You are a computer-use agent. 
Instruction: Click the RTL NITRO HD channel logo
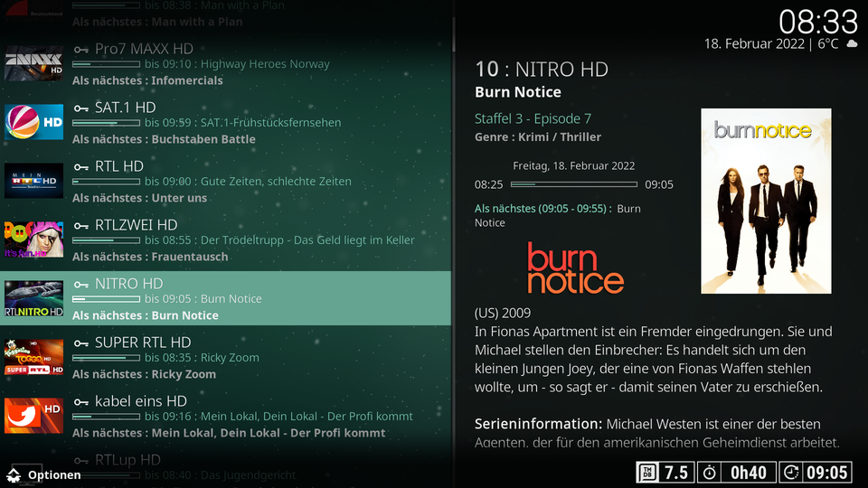tap(33, 299)
